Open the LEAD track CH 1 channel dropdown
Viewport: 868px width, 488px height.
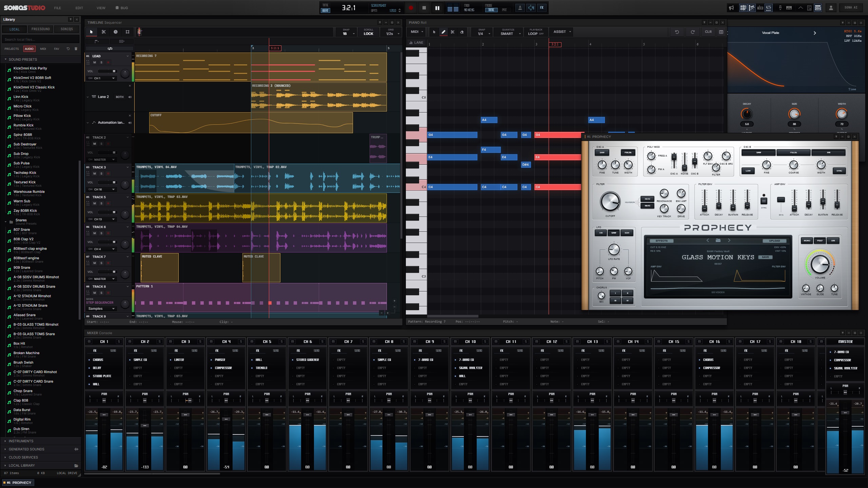[x=102, y=78]
